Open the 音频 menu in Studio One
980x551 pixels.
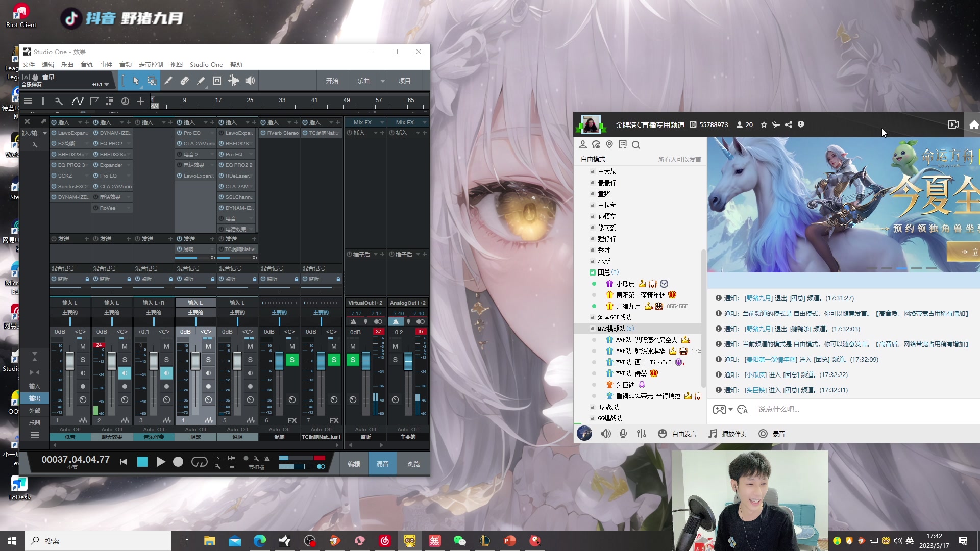point(125,64)
